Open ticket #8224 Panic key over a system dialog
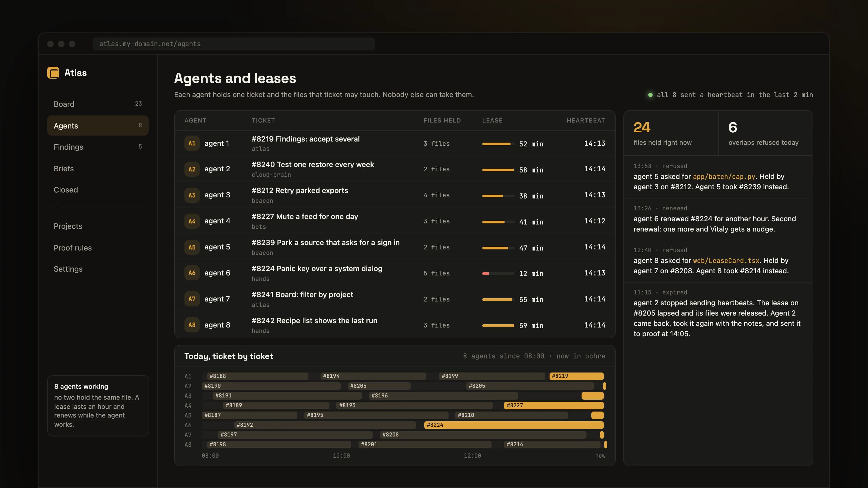 coord(317,268)
